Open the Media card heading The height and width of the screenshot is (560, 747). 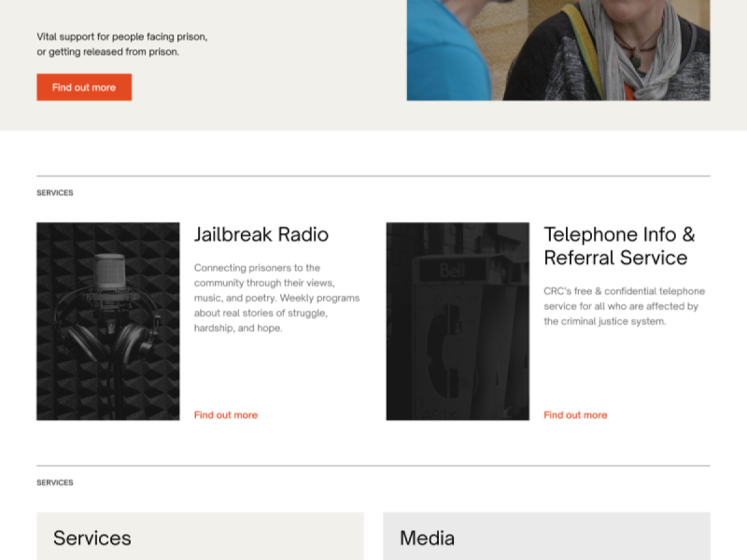[x=427, y=538]
